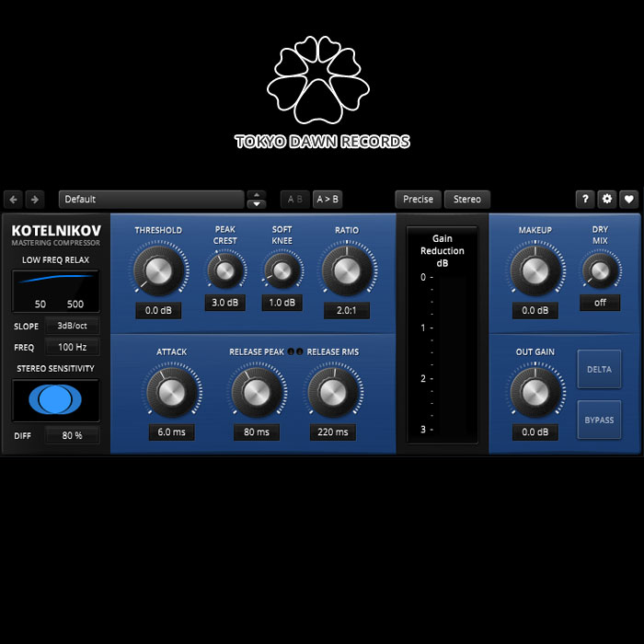
Task: Toggle the BYPASS button
Action: [x=599, y=420]
